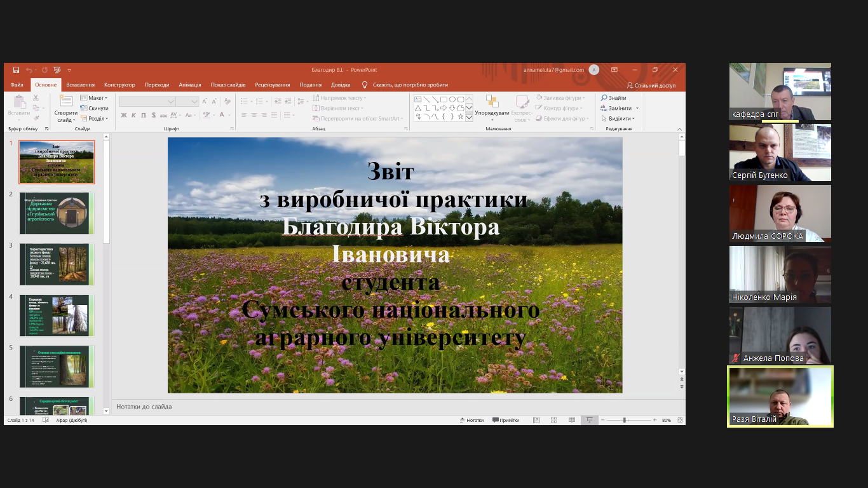Select slide 3 thumbnail in slide panel

[57, 264]
